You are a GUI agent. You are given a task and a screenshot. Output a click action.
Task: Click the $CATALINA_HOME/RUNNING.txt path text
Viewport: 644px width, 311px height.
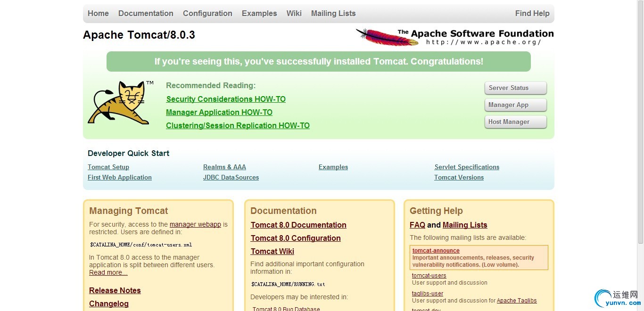pos(288,284)
